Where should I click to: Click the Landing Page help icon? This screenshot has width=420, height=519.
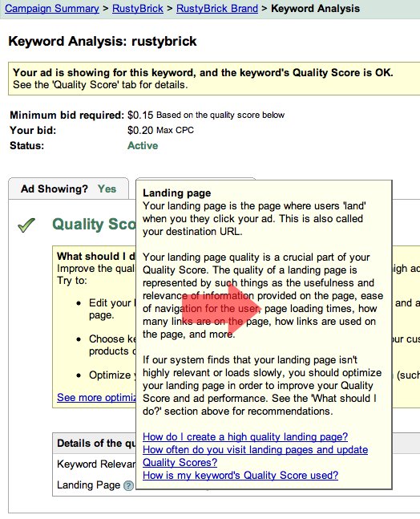coord(128,485)
